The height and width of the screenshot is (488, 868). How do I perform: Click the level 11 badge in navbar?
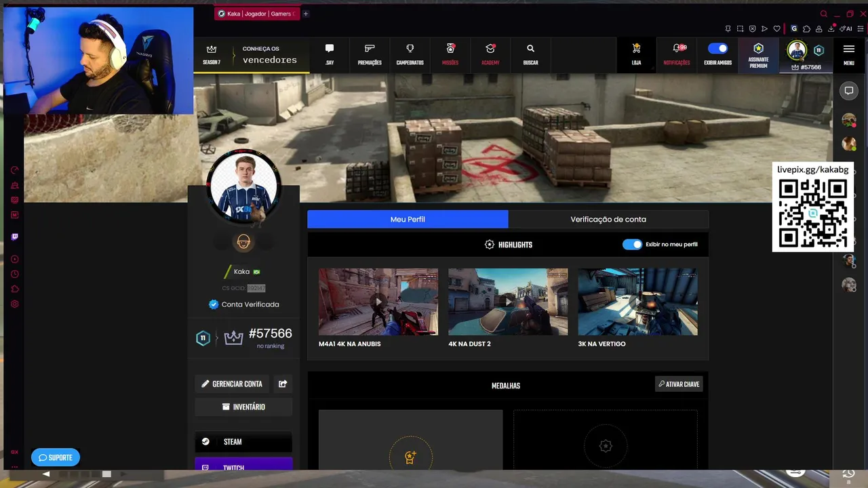[818, 50]
